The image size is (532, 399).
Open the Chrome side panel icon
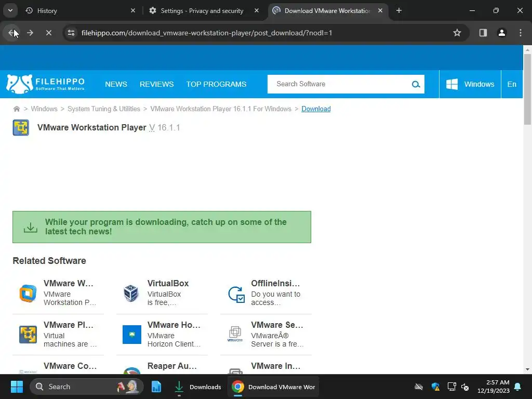tap(483, 33)
